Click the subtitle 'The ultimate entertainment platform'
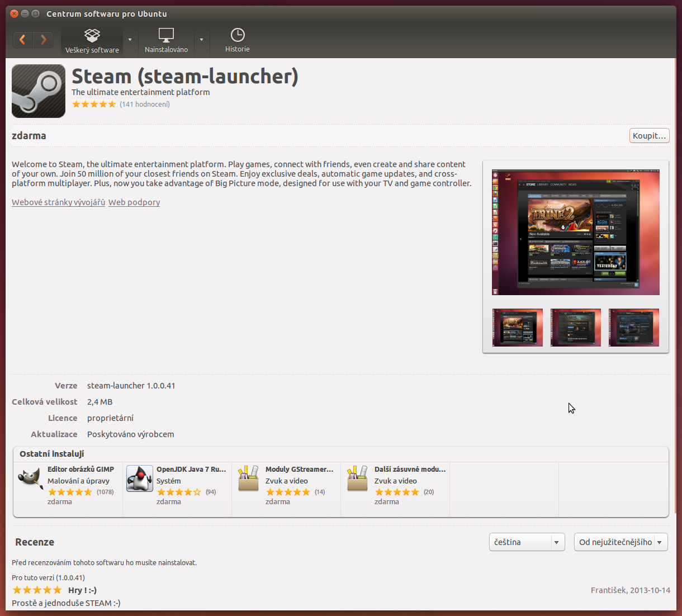682x616 pixels. [x=141, y=92]
